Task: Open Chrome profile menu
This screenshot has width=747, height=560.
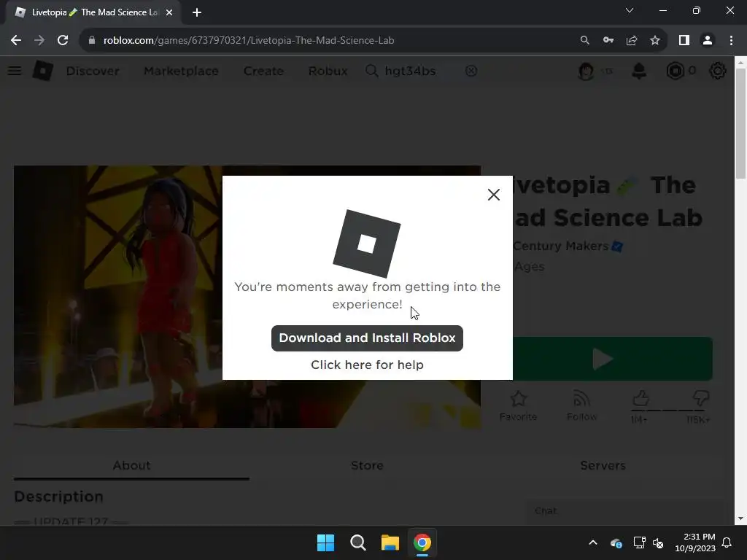Action: point(708,41)
